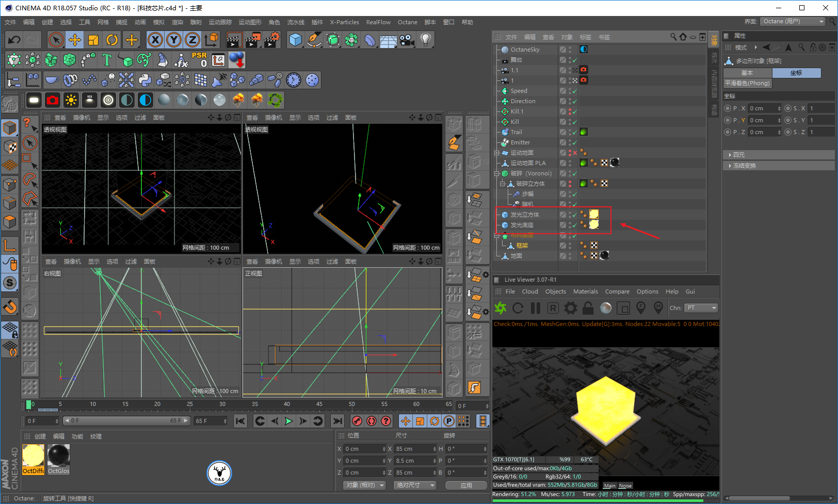This screenshot has height=504, width=838.
Task: Click the Light bulb icon in toolbar
Action: [x=425, y=40]
